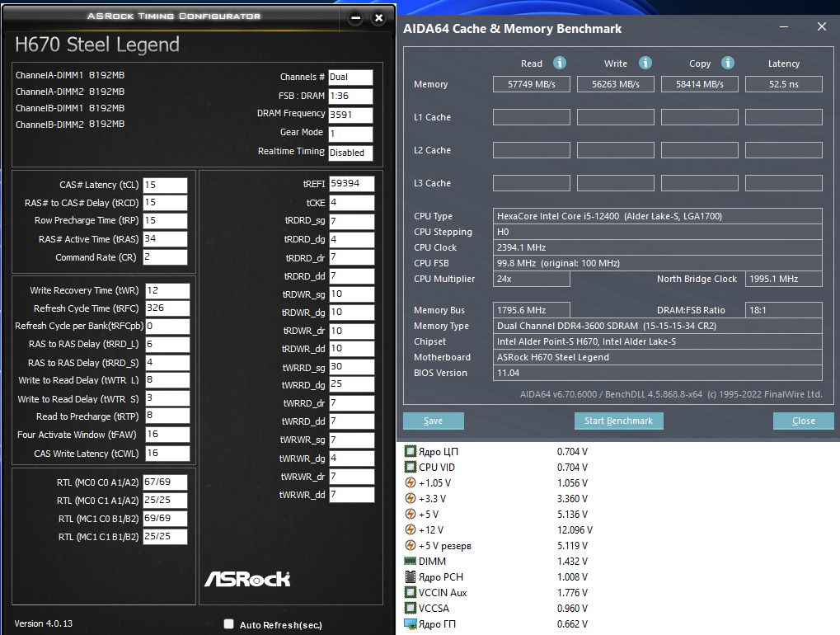This screenshot has width=840, height=635.
Task: Click the Memory Write result 56263 MB/s
Action: tap(616, 84)
